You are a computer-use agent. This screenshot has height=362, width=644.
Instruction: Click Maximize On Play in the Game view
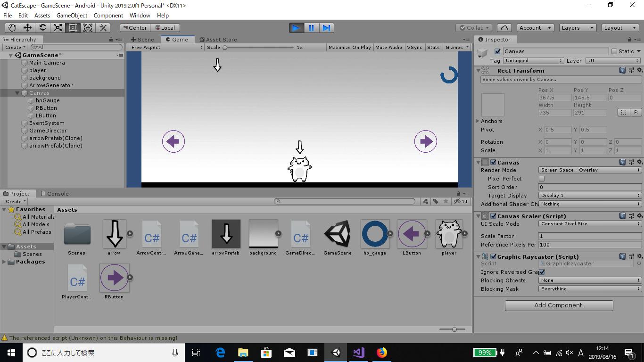(x=349, y=47)
